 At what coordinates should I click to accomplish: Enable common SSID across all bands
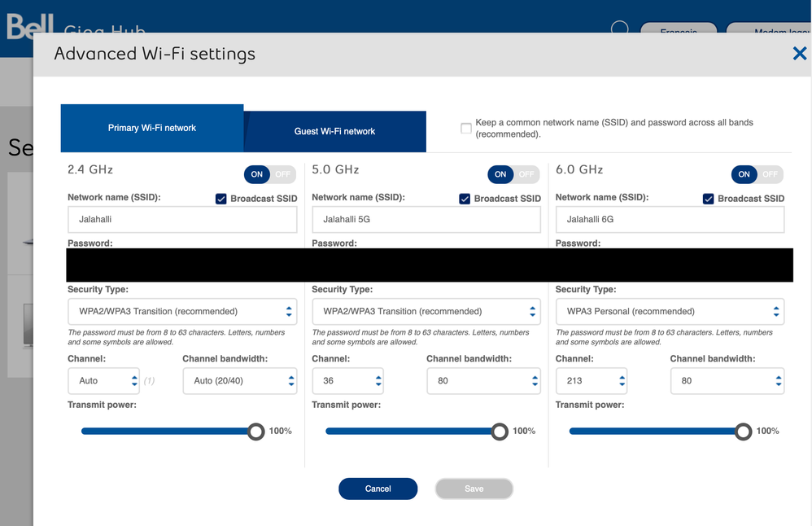tap(465, 127)
